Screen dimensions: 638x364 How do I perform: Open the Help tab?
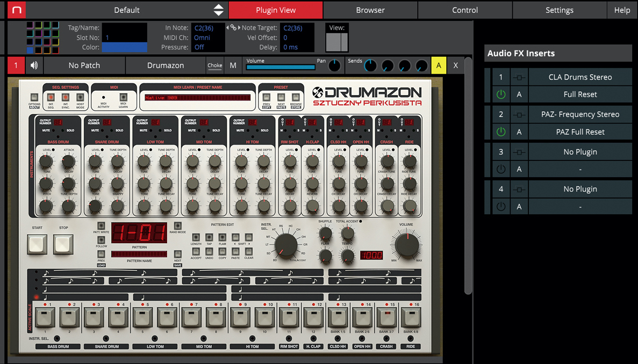622,10
